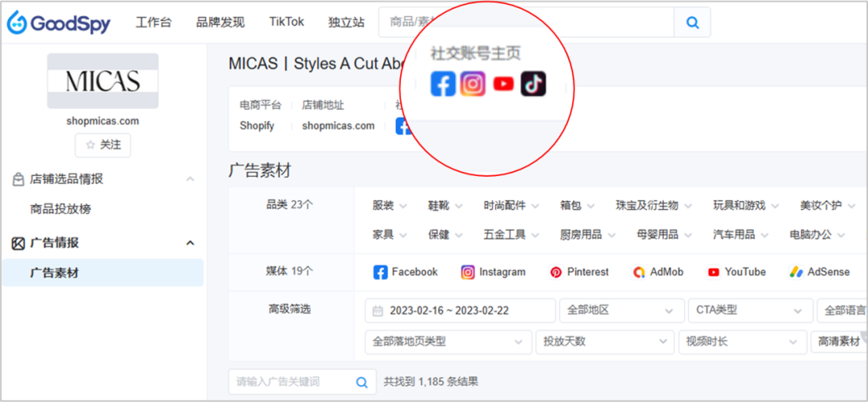Open the 全部地区 dropdown
Screen dimensions: 868x402
(621, 310)
